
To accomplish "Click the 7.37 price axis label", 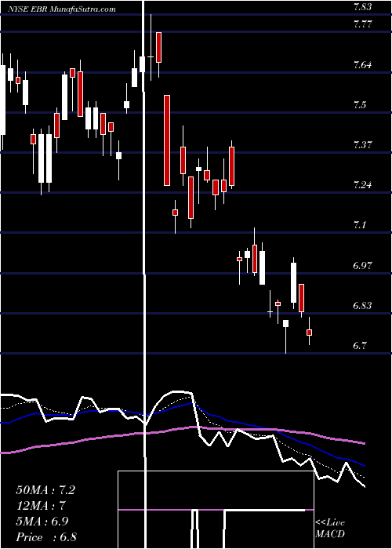I will [362, 144].
